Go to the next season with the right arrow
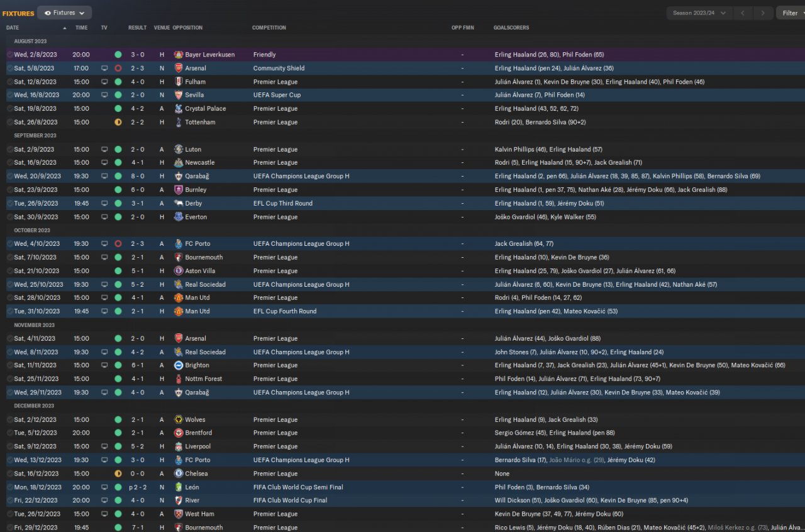 pos(763,13)
